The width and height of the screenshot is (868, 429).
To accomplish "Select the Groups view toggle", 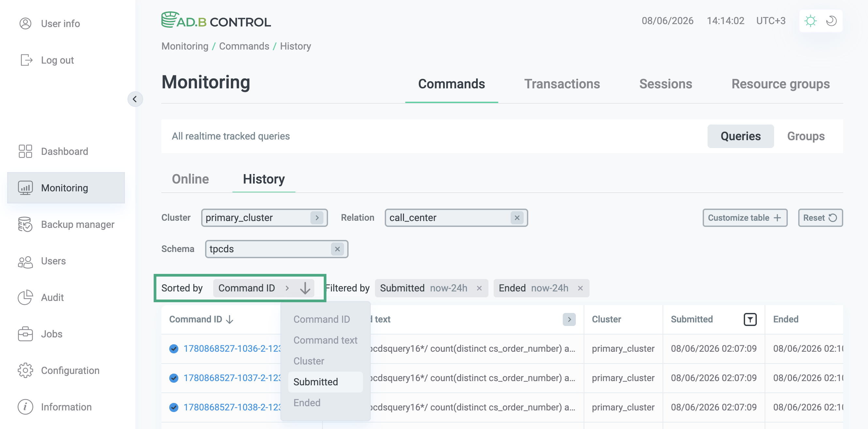I will [806, 136].
